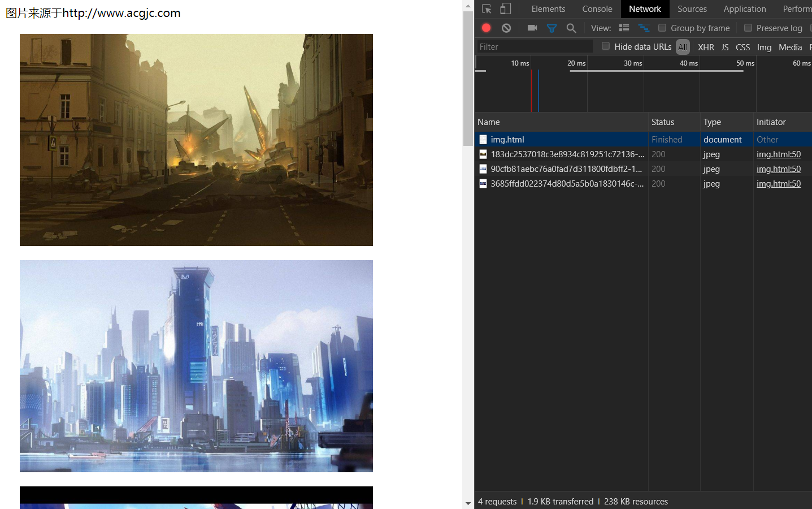Screen dimensions: 812x509
Task: Filter requests by XHR
Action: point(706,47)
